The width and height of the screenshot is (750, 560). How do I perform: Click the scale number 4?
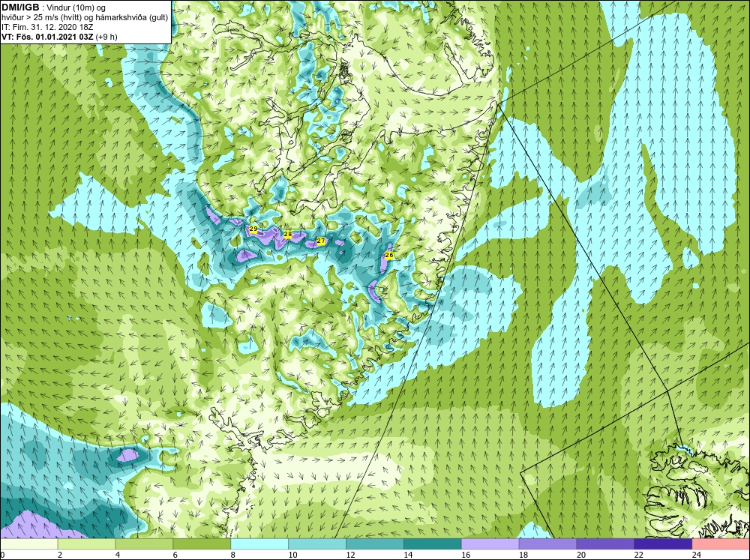click(118, 555)
